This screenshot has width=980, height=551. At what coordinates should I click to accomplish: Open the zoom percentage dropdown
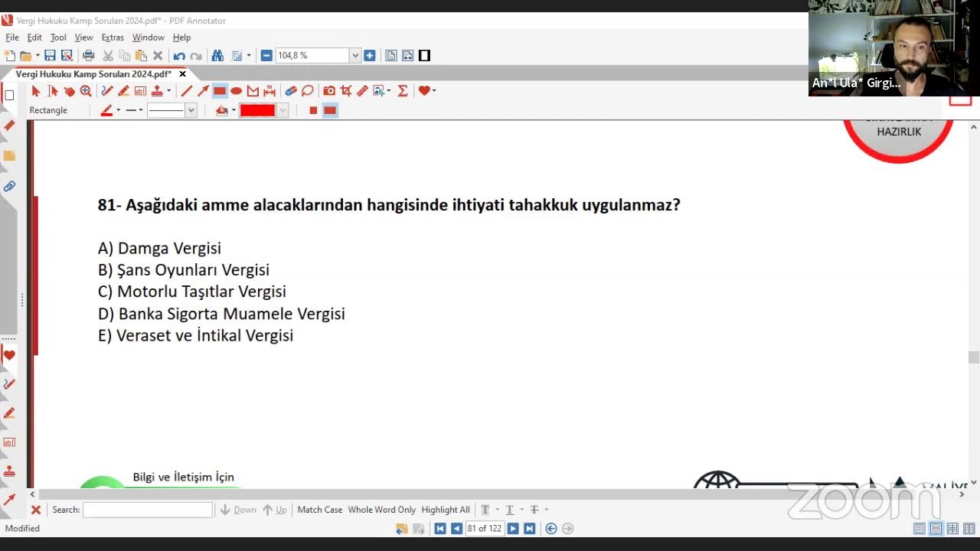pyautogui.click(x=355, y=55)
